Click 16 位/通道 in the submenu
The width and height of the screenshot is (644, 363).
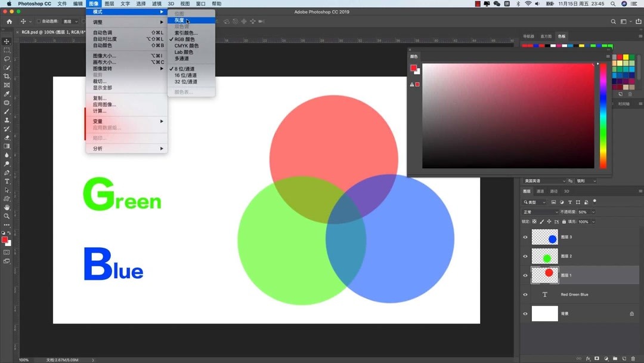tap(185, 75)
